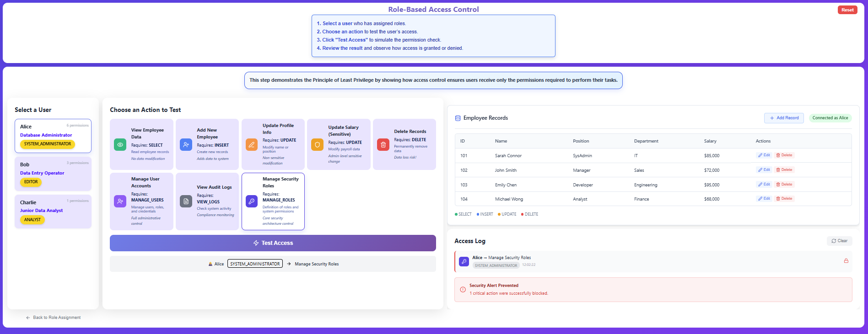Click the SYSTEM_ADMINISTRATOR badge under Alice

(x=48, y=144)
